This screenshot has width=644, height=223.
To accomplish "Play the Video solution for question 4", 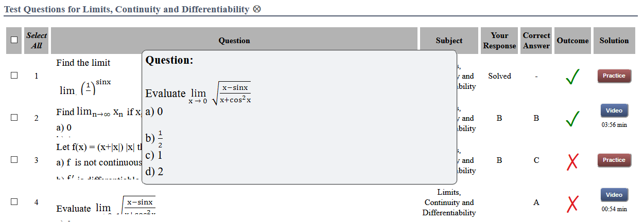I will coord(614,195).
